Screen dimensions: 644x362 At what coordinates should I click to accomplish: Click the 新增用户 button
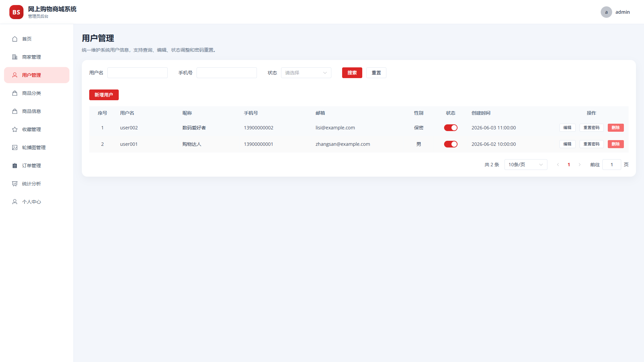point(104,95)
